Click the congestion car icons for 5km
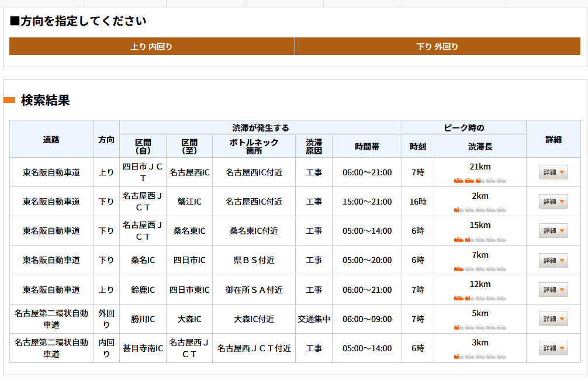Screen dimensions: 588x384 point(480,327)
